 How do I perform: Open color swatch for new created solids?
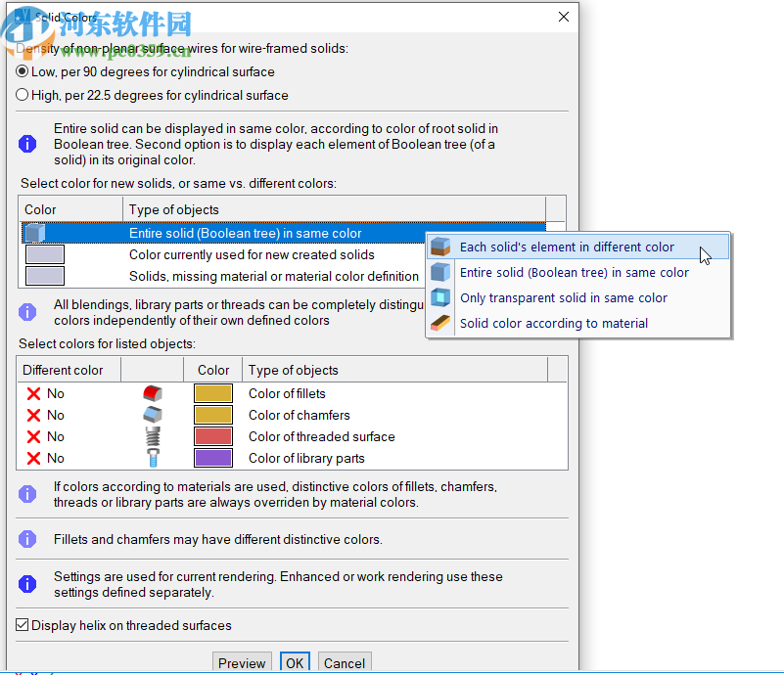(45, 254)
